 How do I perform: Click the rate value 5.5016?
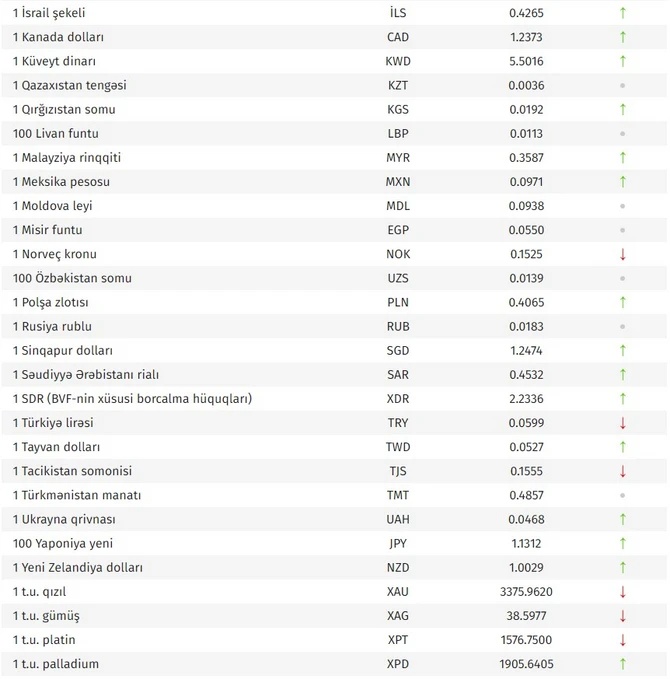tap(526, 61)
